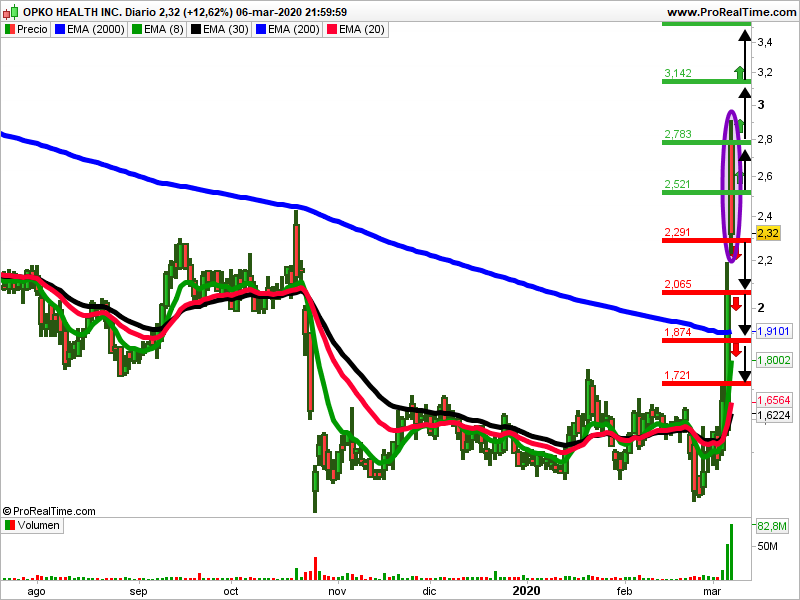Click the 2,6 price axis label
The width and height of the screenshot is (800, 600).
pyautogui.click(x=764, y=177)
